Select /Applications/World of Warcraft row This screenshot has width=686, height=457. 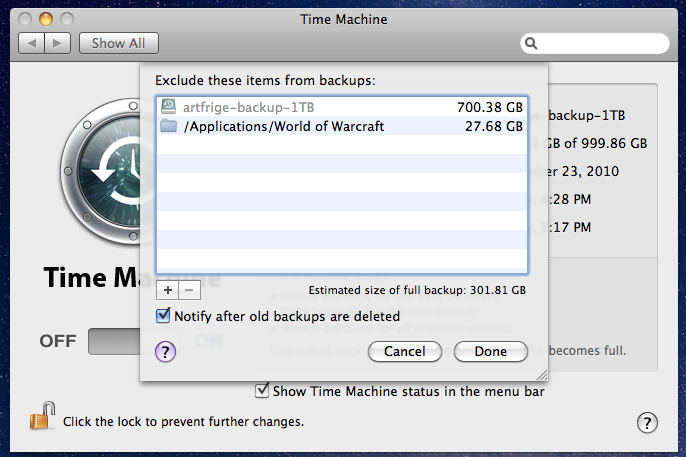(342, 126)
